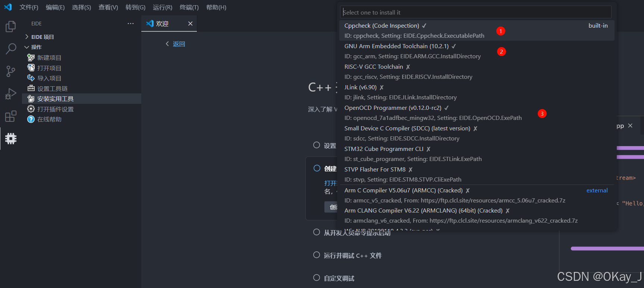Open the Search view in activity bar
The height and width of the screenshot is (288, 644).
(x=11, y=49)
